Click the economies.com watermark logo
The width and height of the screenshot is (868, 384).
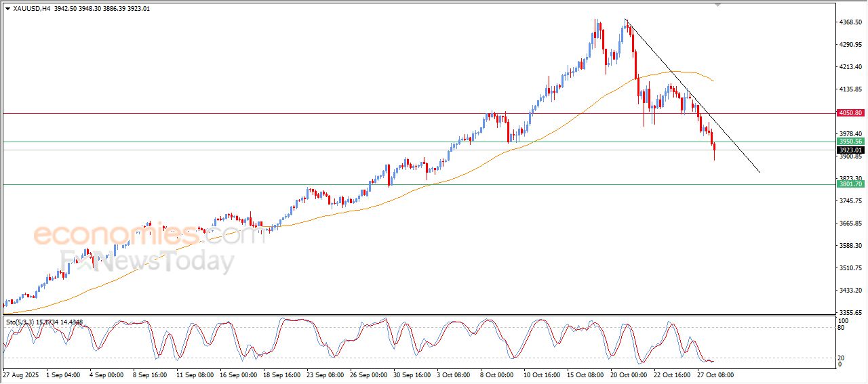[148, 235]
